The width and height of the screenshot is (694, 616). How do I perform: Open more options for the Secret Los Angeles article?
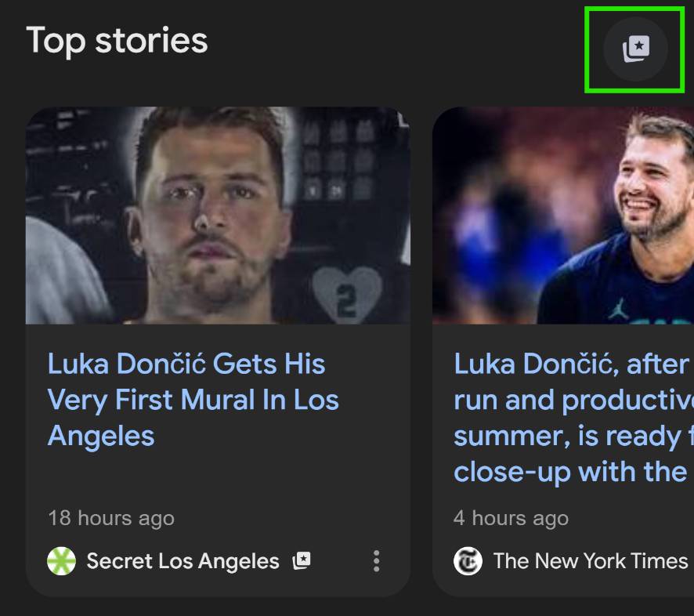tap(377, 561)
